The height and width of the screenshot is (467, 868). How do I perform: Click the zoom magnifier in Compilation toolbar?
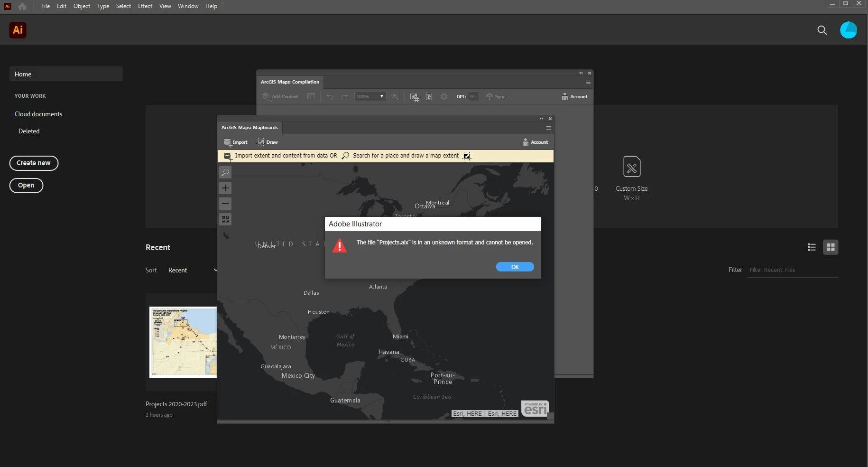click(x=395, y=96)
